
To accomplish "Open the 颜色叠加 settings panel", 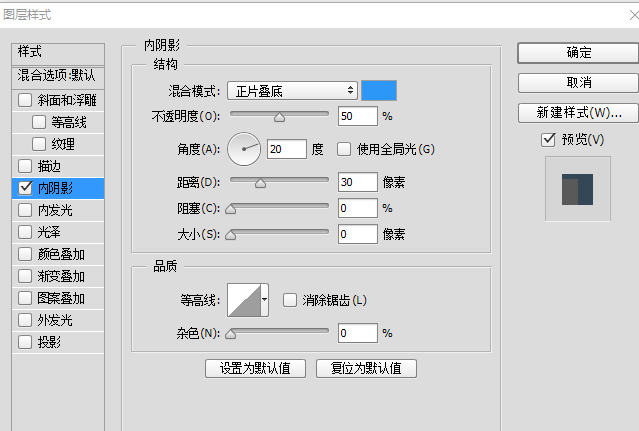I will point(61,254).
